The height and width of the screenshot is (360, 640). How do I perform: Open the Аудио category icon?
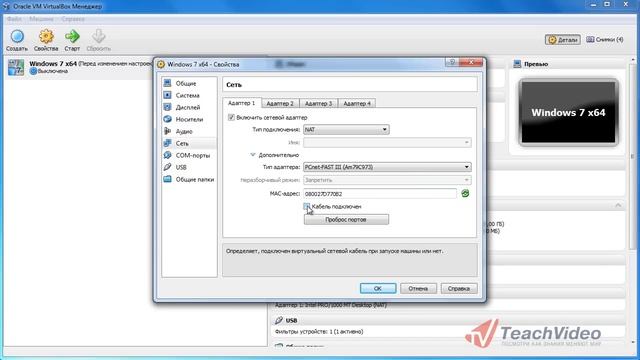point(167,131)
